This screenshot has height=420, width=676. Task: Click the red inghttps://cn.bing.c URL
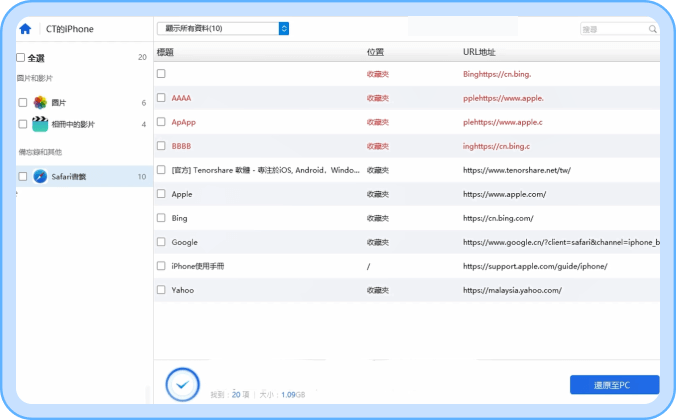point(497,146)
